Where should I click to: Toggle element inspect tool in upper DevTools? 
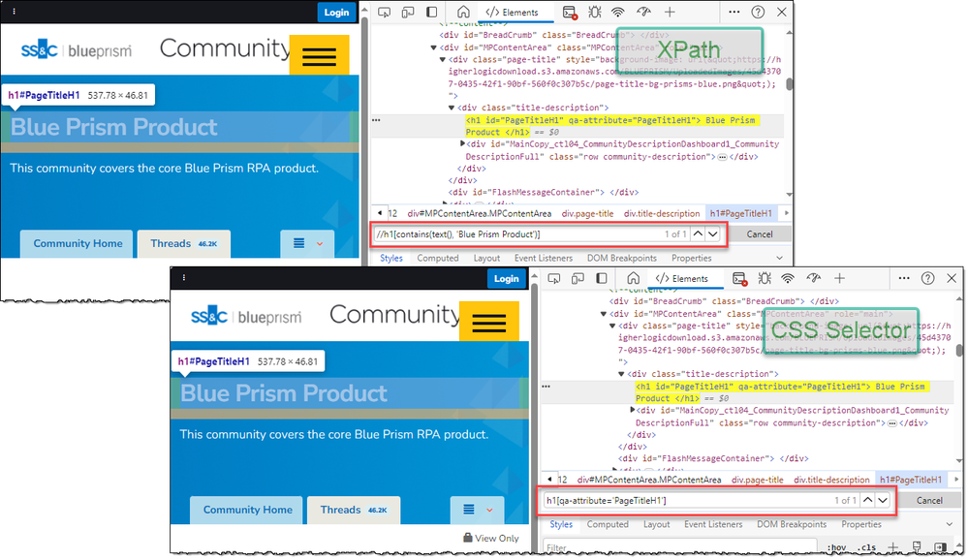(x=384, y=13)
